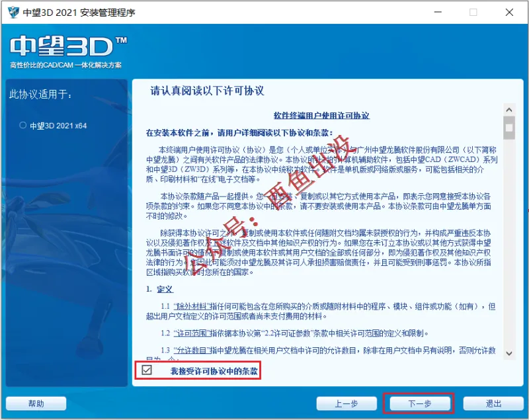Image resolution: width=529 pixels, height=420 pixels.
Task: Click the 上一步 (Back) button
Action: coord(346,403)
